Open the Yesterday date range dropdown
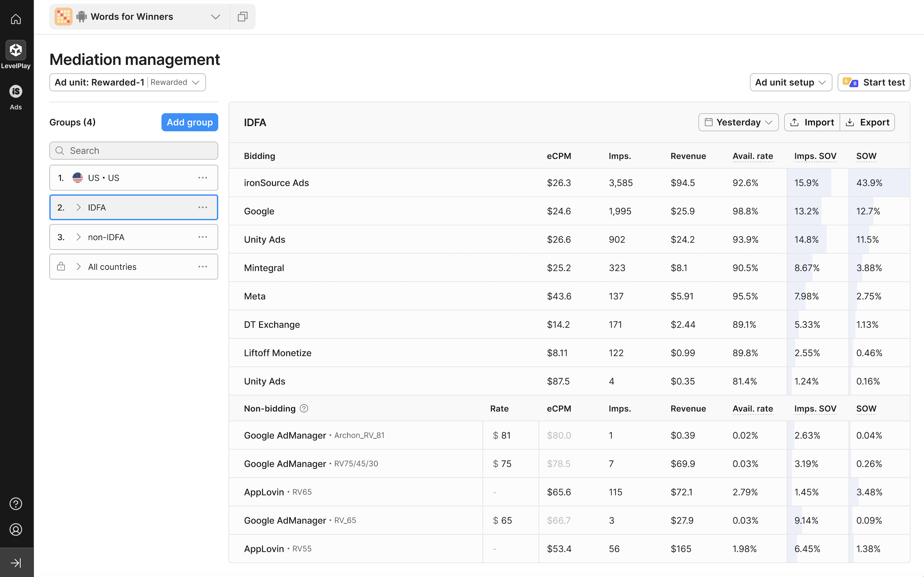This screenshot has height=577, width=924. coord(738,122)
